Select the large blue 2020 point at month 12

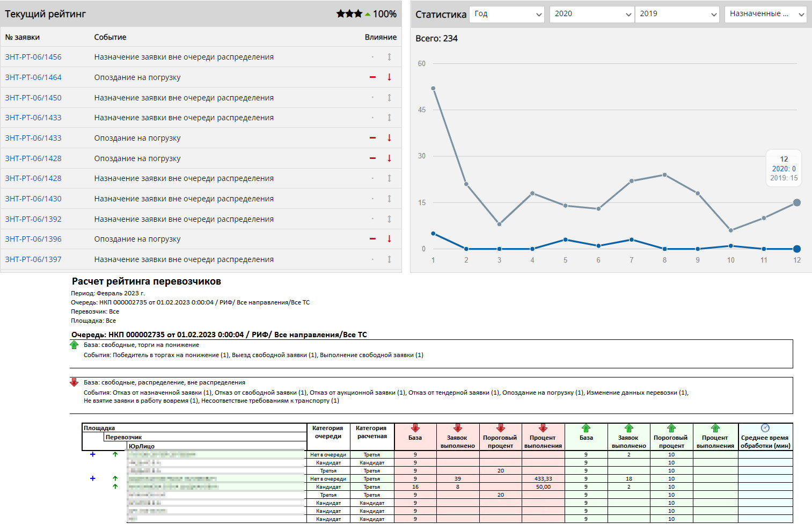click(797, 249)
